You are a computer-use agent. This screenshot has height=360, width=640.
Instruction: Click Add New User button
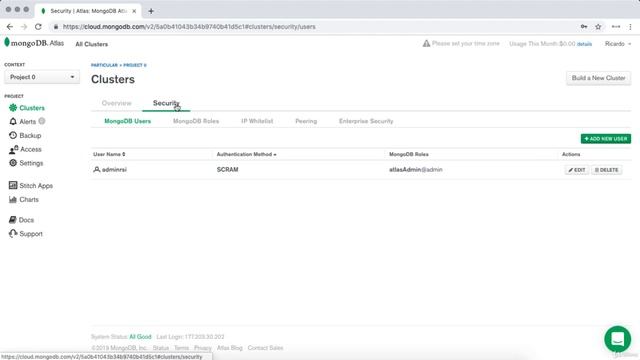point(606,139)
